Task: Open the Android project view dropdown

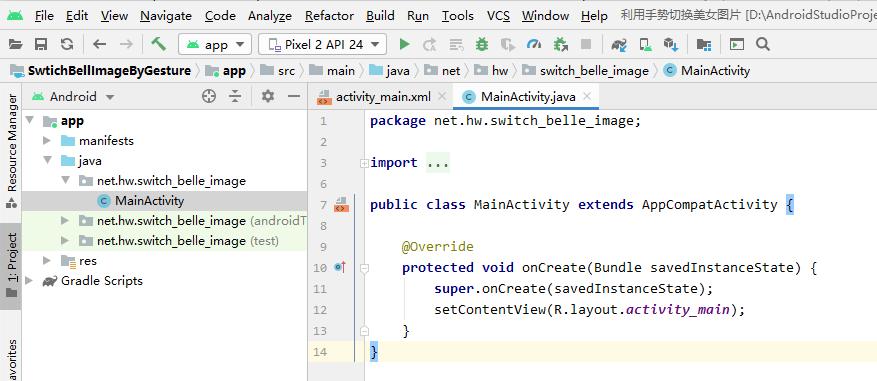Action: pos(73,96)
